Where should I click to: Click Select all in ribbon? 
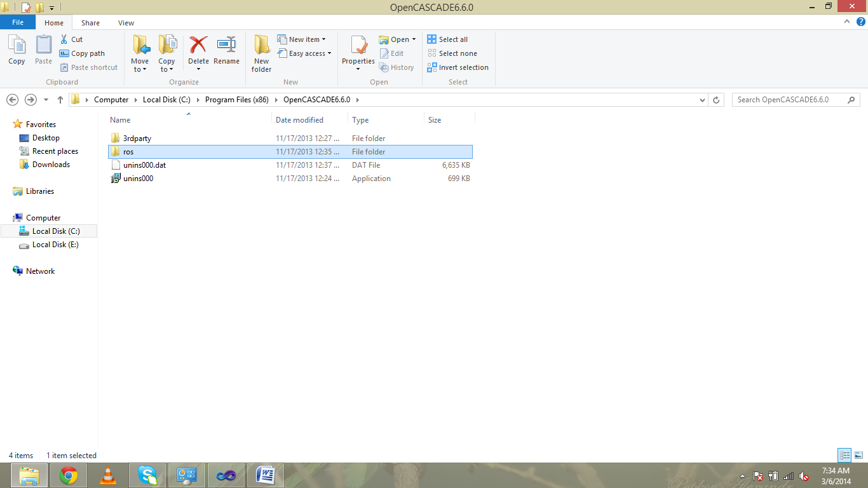(x=447, y=39)
